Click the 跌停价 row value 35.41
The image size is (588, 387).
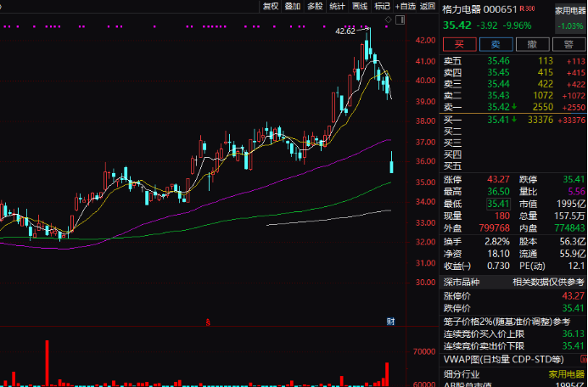pyautogui.click(x=574, y=308)
